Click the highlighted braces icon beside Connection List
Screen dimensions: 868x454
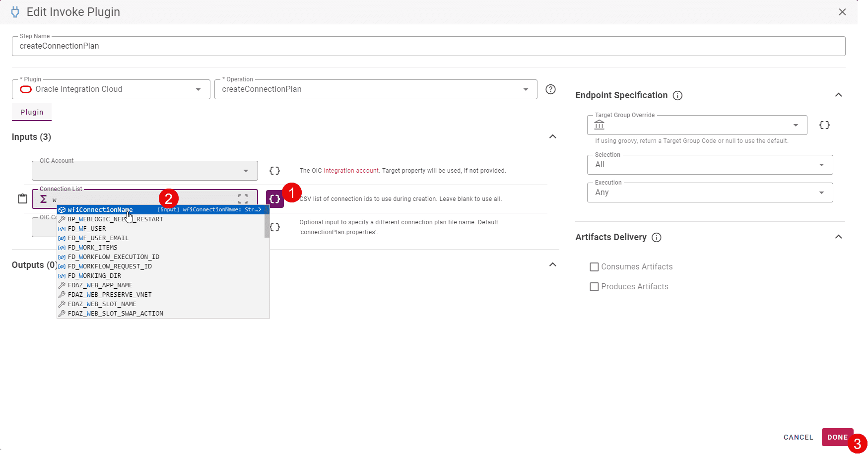(x=274, y=199)
